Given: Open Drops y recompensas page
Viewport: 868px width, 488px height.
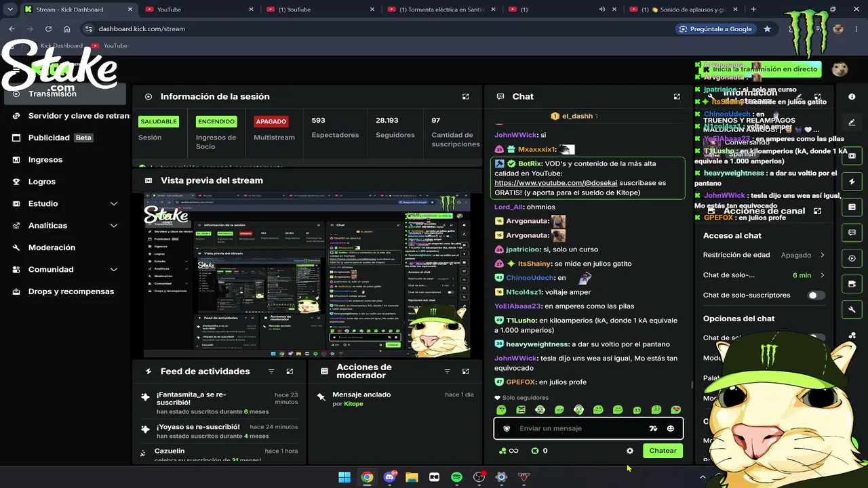Looking at the screenshot, I should [65, 291].
